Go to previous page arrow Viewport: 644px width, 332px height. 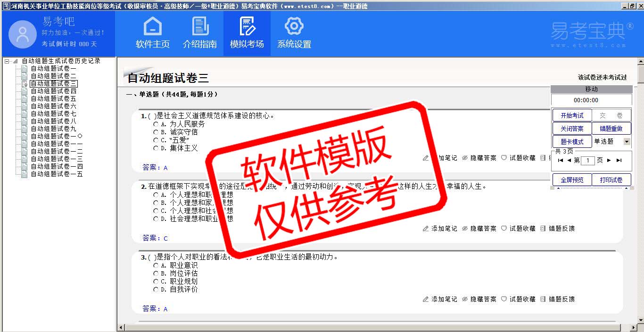[569, 161]
